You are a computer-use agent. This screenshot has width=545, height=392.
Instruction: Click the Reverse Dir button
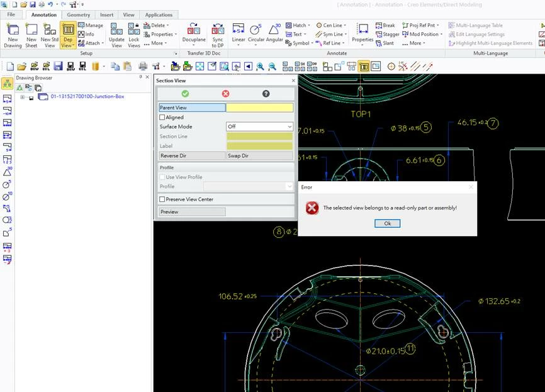(x=192, y=155)
